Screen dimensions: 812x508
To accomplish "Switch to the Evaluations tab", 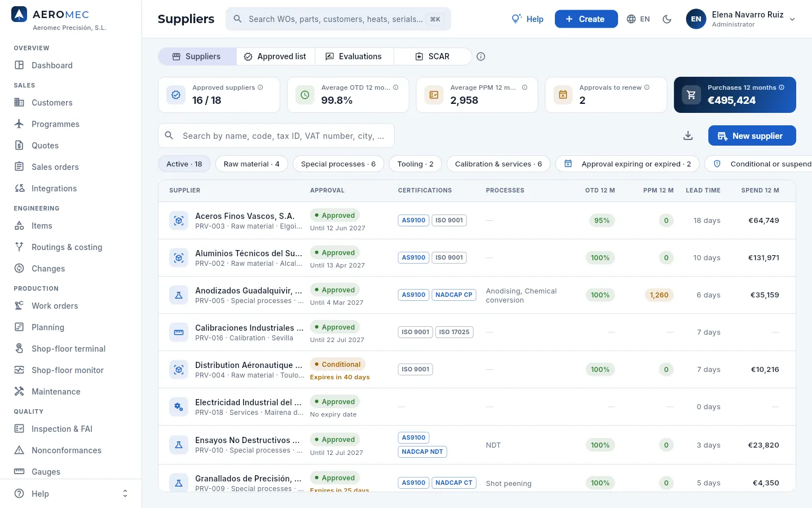I will coord(354,56).
